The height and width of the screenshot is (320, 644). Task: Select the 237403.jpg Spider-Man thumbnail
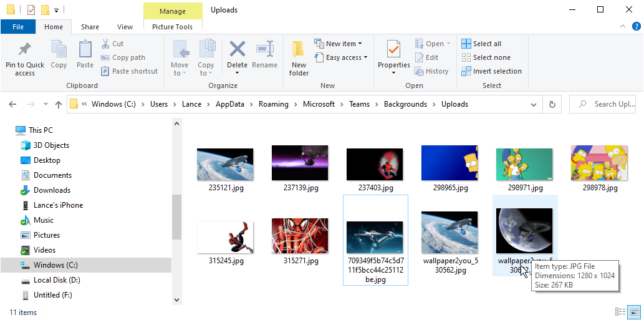tap(375, 164)
